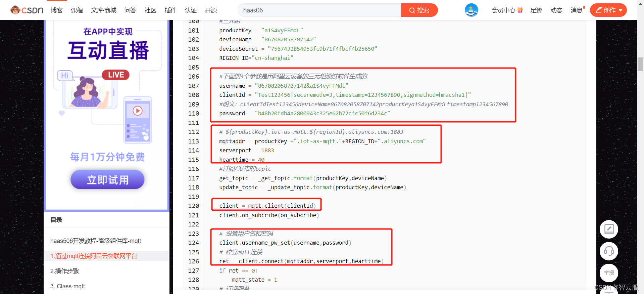Click the headset customer service icon
644x294 pixels.
coord(609,251)
